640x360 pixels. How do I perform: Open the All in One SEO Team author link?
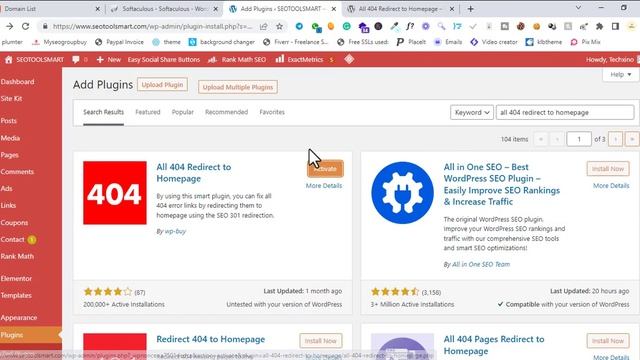[481, 264]
